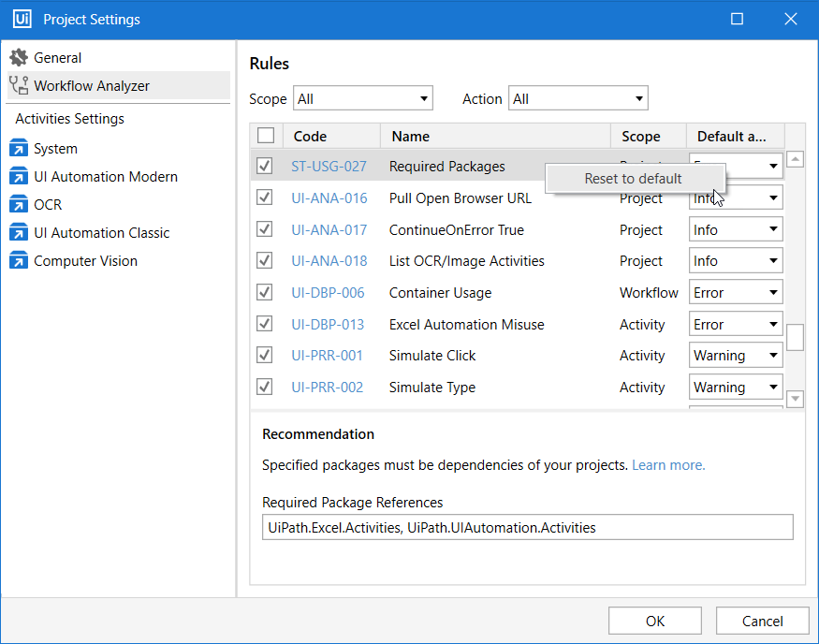The image size is (819, 644).
Task: Open System activities settings icon
Action: click(19, 149)
